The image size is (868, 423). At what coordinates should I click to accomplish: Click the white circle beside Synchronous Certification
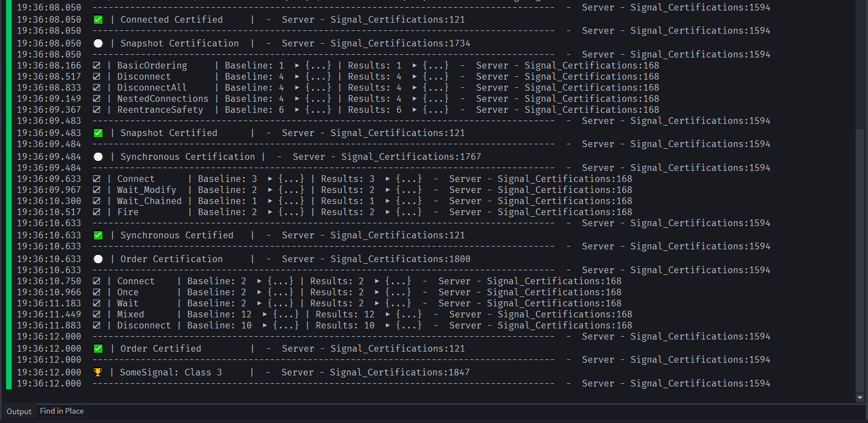(98, 156)
